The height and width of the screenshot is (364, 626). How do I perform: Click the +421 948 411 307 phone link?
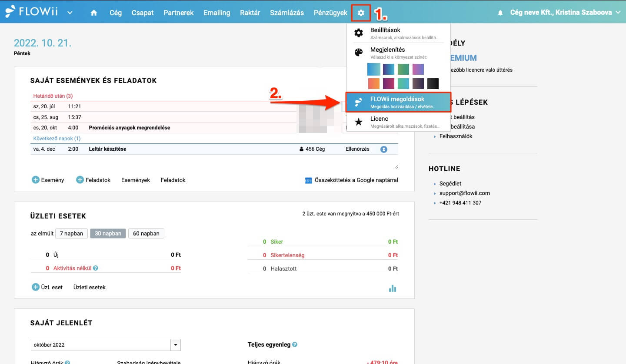460,202
